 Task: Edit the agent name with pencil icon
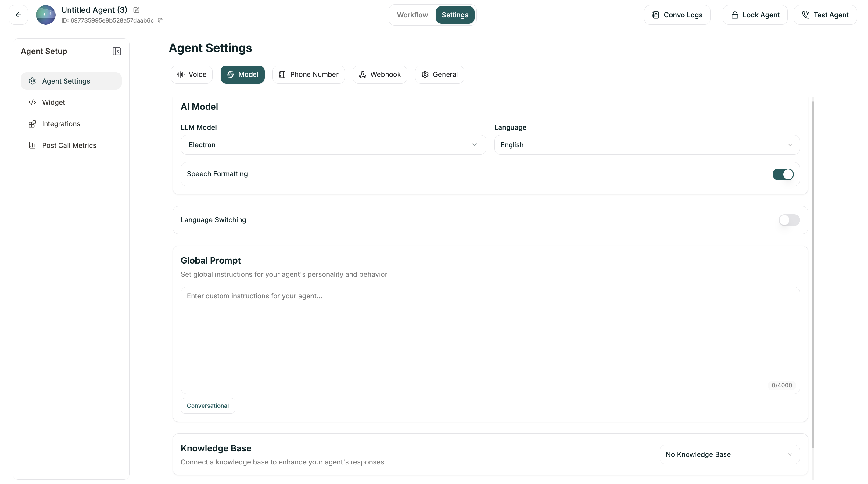(x=136, y=10)
